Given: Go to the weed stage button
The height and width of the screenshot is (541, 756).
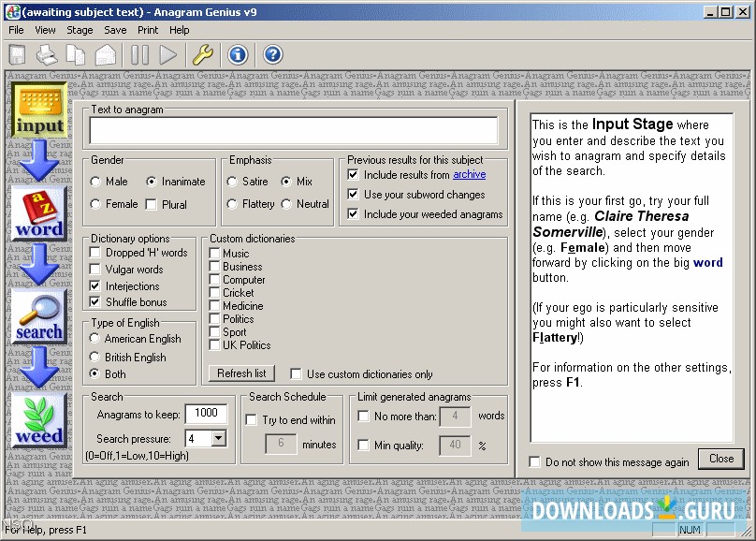Looking at the screenshot, I should [39, 421].
